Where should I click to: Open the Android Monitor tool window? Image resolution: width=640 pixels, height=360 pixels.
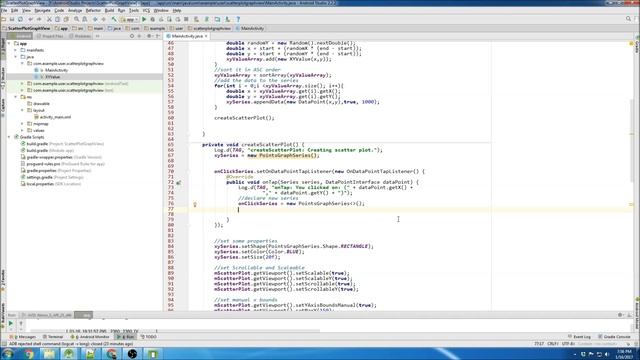coord(90,337)
